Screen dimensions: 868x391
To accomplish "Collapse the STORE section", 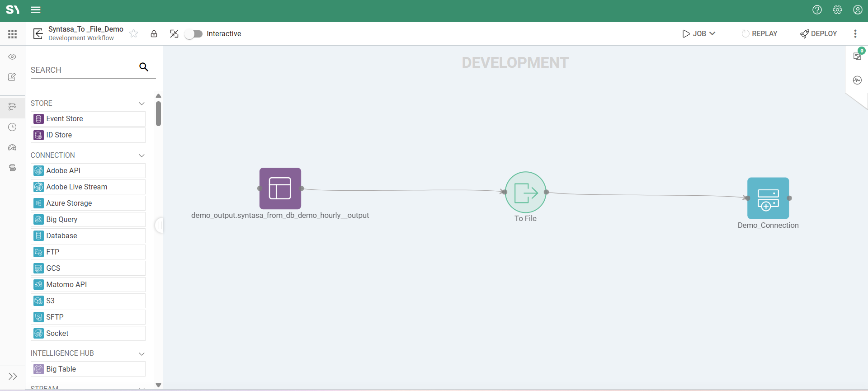I will [x=142, y=104].
